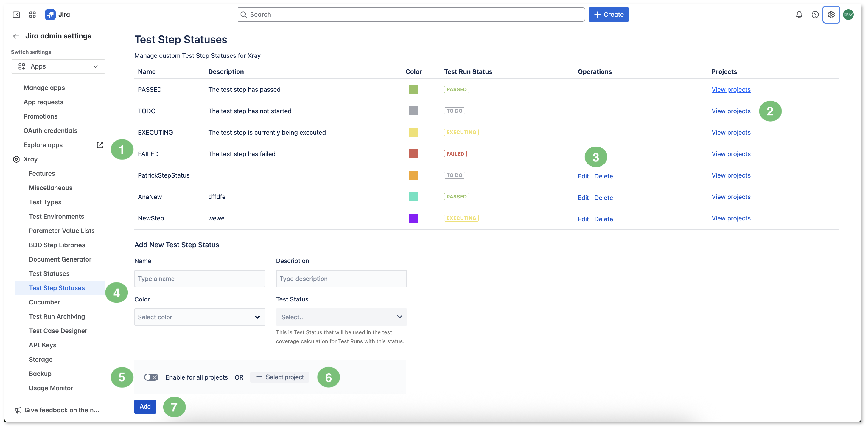Open Document Generator settings
Image resolution: width=868 pixels, height=429 pixels.
point(60,259)
